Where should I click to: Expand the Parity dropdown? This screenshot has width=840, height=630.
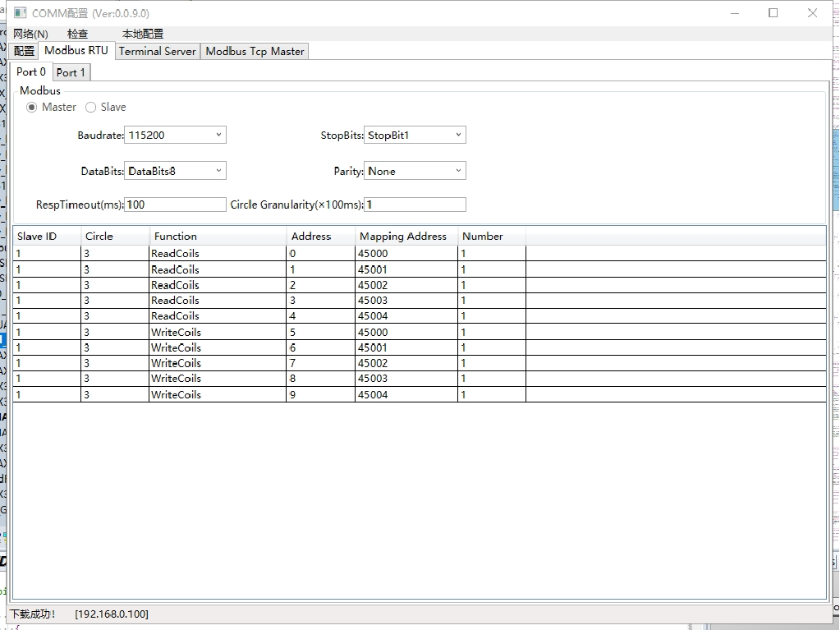415,171
